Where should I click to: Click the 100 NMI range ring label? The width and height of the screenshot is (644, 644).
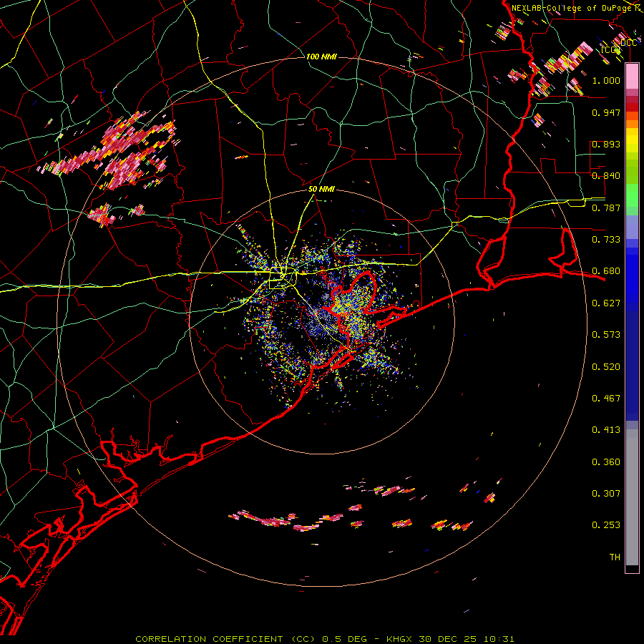pos(321,57)
